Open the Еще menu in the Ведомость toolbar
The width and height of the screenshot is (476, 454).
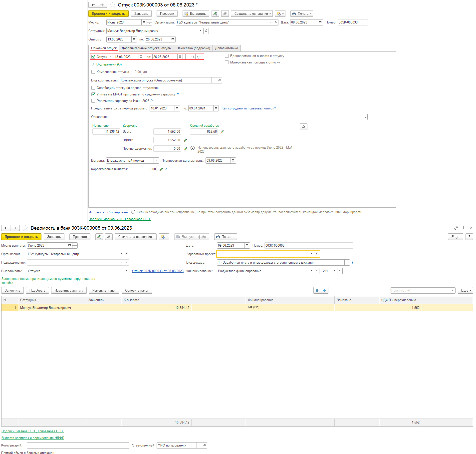[x=456, y=237]
